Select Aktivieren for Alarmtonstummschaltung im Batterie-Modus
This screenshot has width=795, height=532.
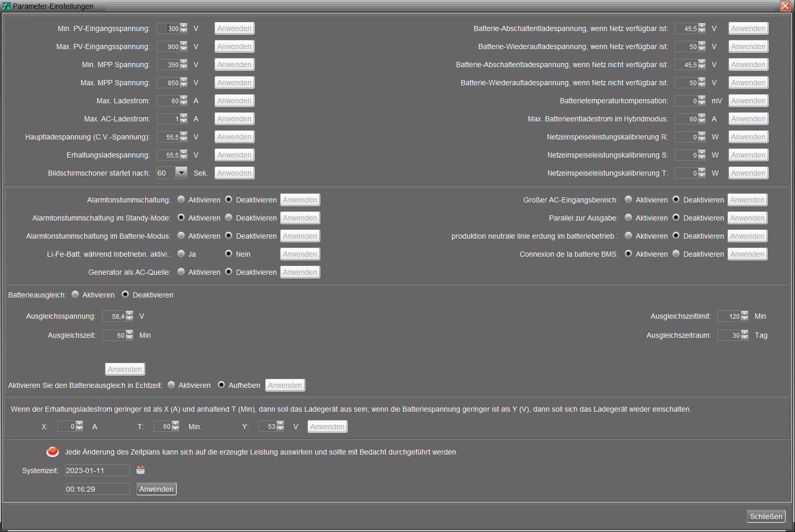pos(181,236)
